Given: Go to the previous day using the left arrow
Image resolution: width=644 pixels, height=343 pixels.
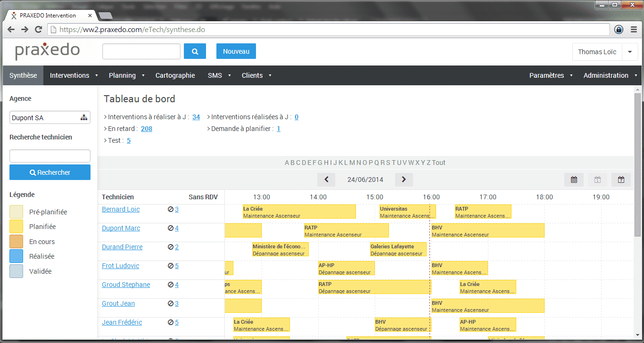Looking at the screenshot, I should click(326, 180).
